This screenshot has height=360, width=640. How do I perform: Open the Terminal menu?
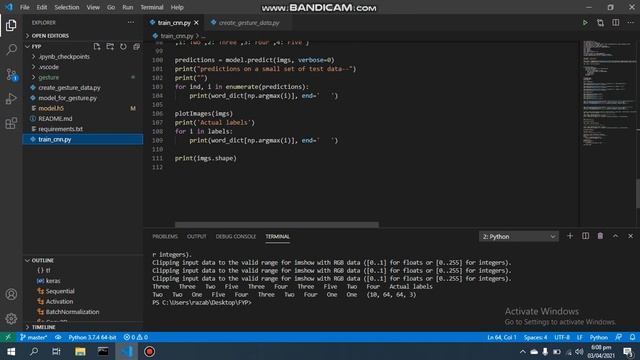(x=152, y=7)
